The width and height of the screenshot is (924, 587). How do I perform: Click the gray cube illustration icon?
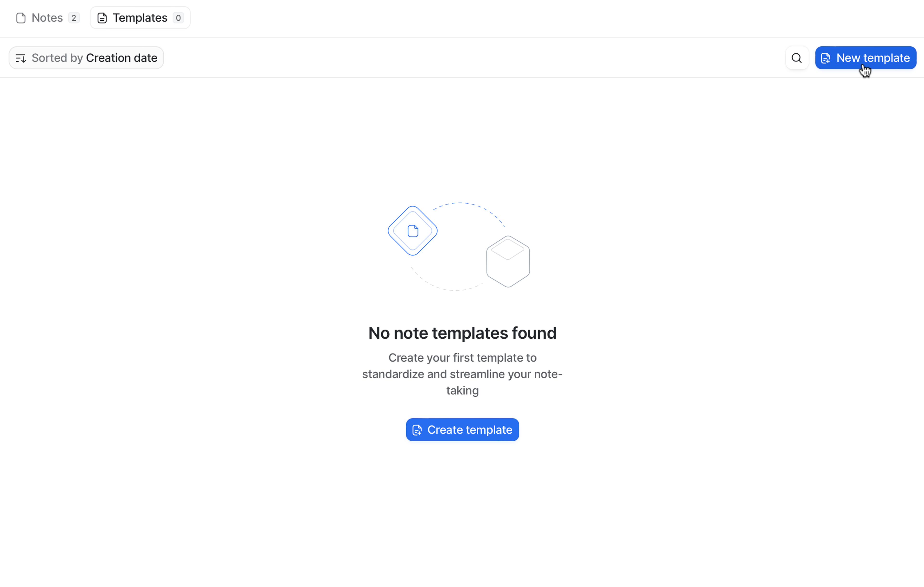[x=508, y=262]
